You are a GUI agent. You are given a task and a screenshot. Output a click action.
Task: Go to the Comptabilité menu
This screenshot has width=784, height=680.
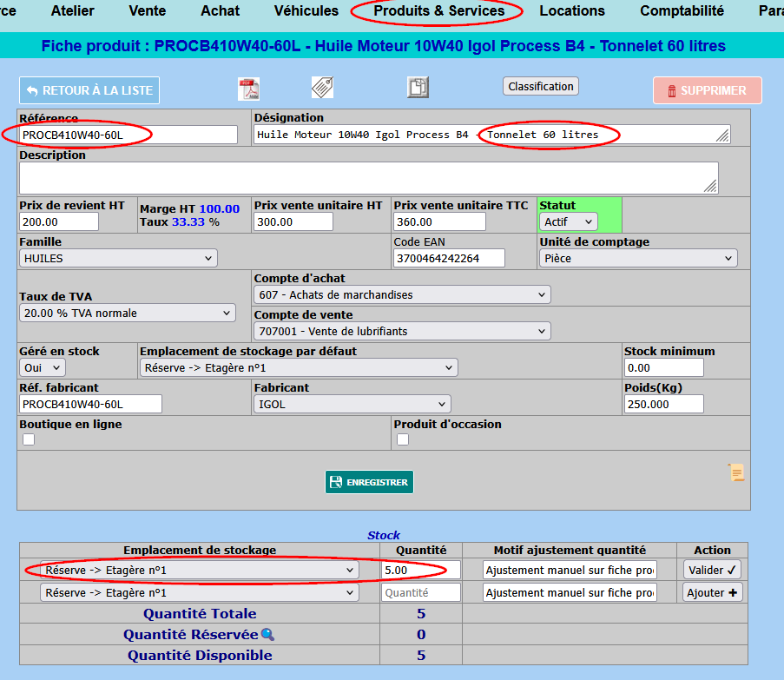[x=682, y=10]
